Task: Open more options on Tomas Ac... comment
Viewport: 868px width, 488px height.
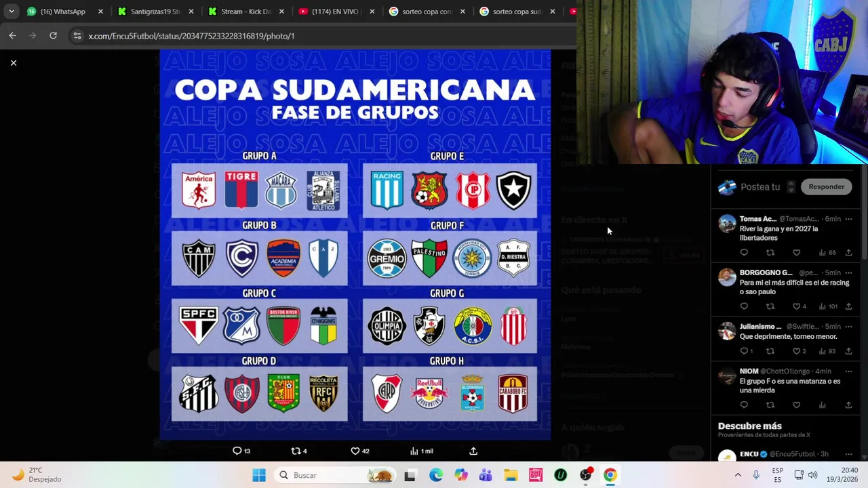Action: [x=848, y=219]
